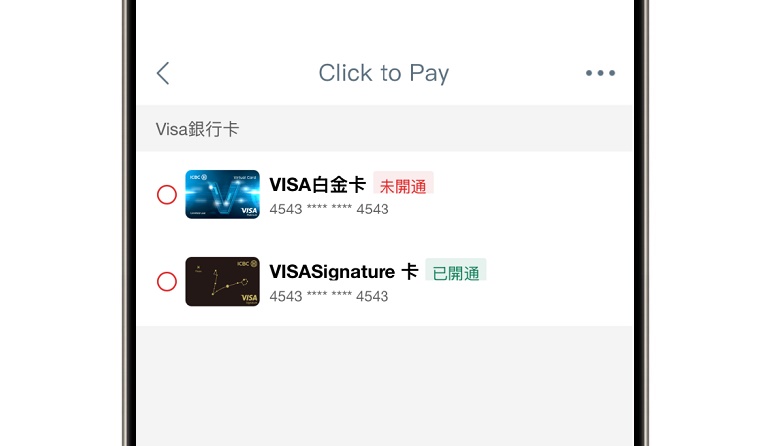Tap the VISA logo on the black card
Viewport: 771px width, 446px height.
tap(249, 298)
